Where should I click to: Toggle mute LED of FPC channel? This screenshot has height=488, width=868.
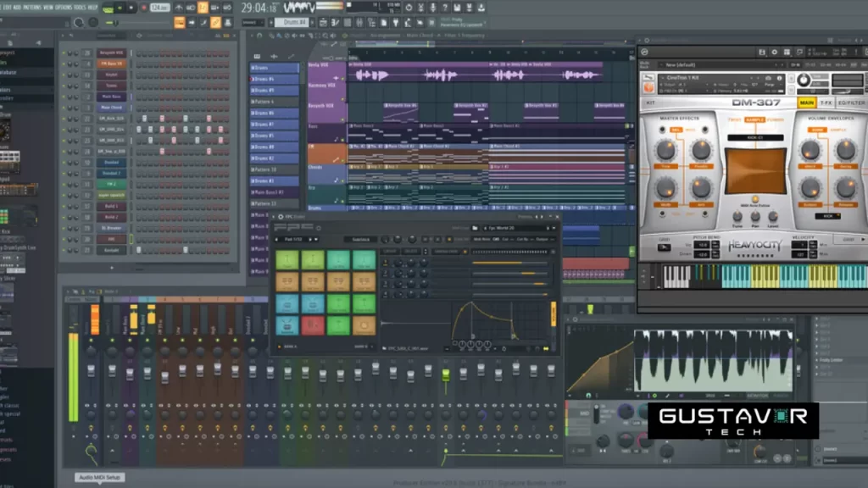64,239
